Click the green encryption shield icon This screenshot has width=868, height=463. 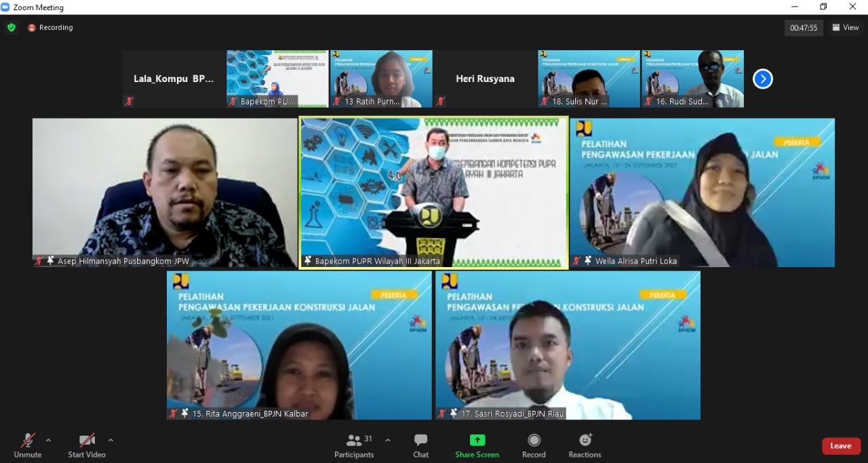[x=12, y=28]
